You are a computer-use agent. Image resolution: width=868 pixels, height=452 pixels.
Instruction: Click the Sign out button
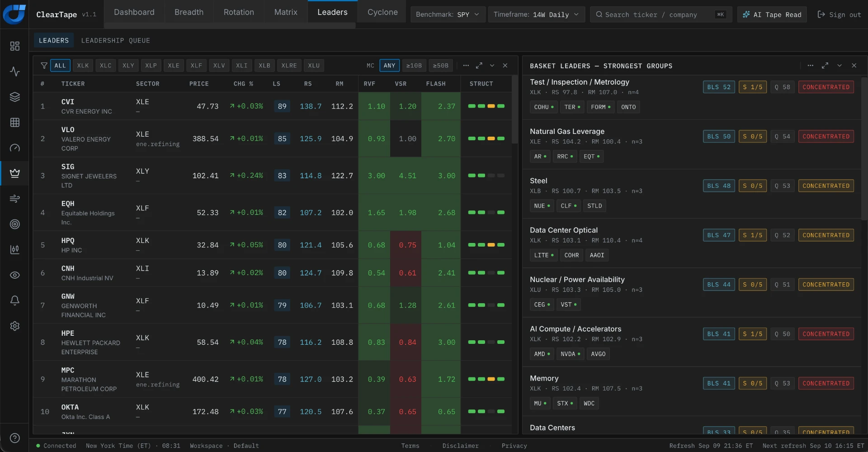coord(839,14)
